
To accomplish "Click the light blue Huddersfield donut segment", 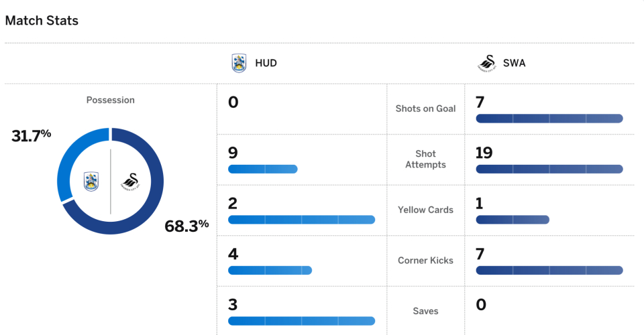I will coord(67,154).
